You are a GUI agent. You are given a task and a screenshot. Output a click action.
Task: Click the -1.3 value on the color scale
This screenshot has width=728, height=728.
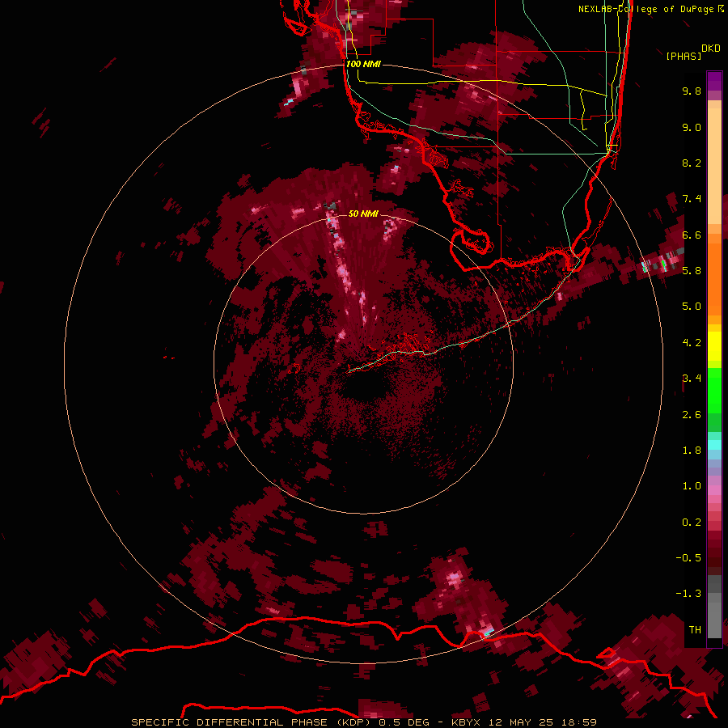(x=688, y=594)
